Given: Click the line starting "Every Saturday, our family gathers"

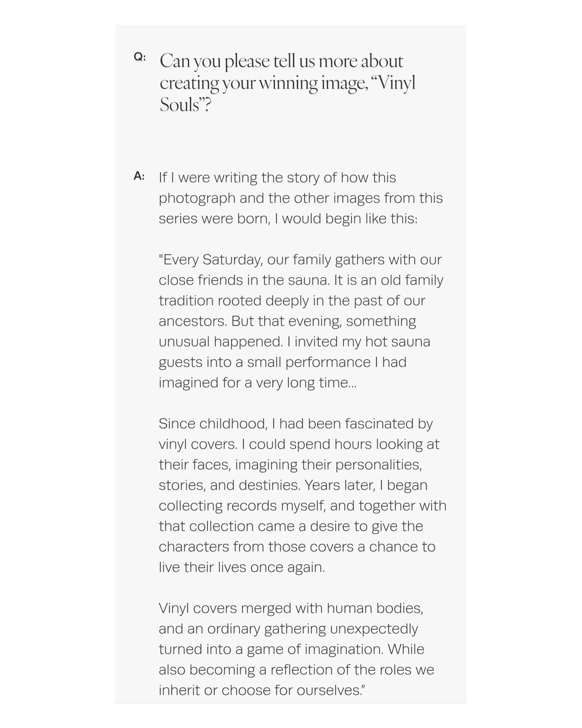Looking at the screenshot, I should 300,260.
